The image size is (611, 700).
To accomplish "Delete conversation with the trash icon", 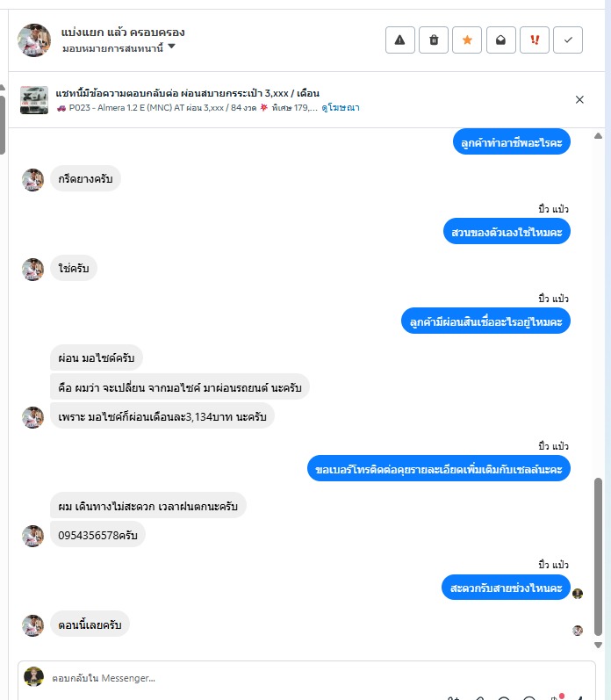I will click(434, 40).
